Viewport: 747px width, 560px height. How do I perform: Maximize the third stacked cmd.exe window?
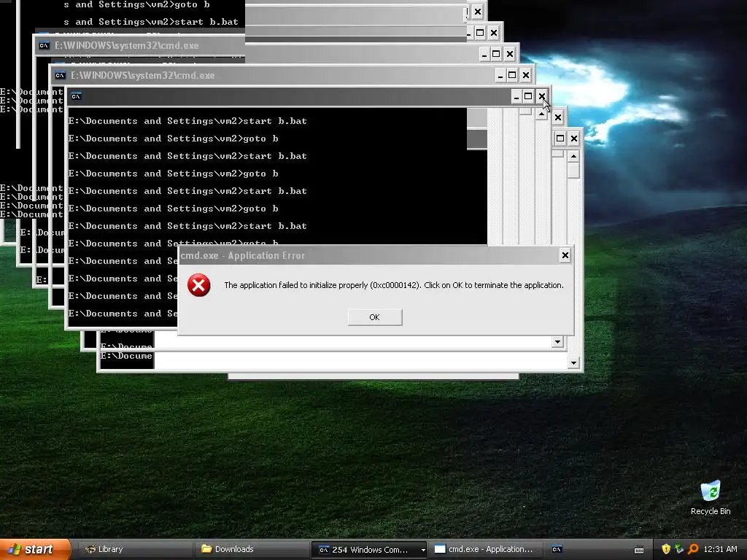pos(496,54)
